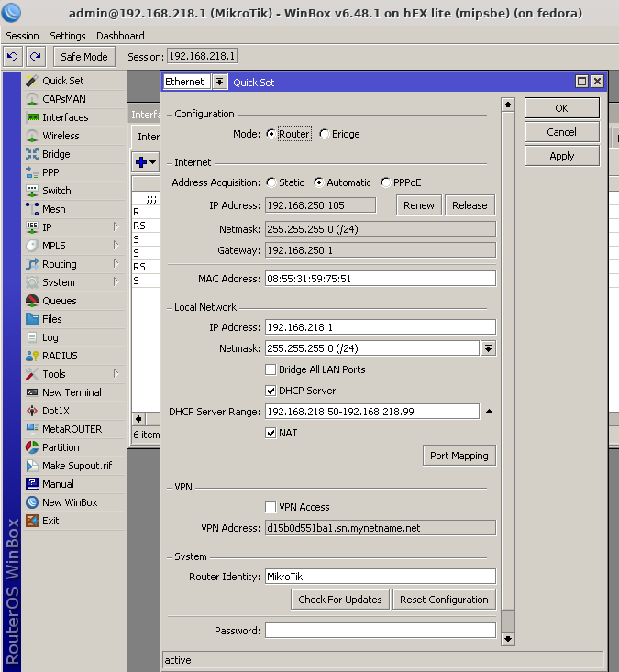The width and height of the screenshot is (619, 672).
Task: Expand the Routing submenu
Action: 116,263
